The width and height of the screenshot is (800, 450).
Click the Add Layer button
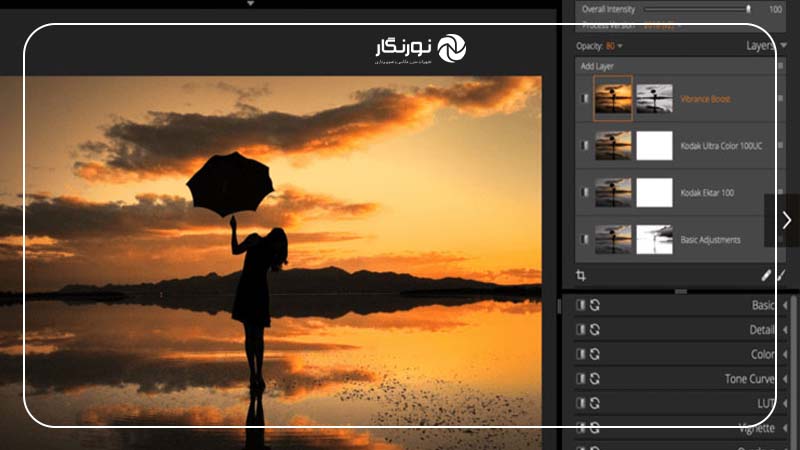pyautogui.click(x=596, y=66)
